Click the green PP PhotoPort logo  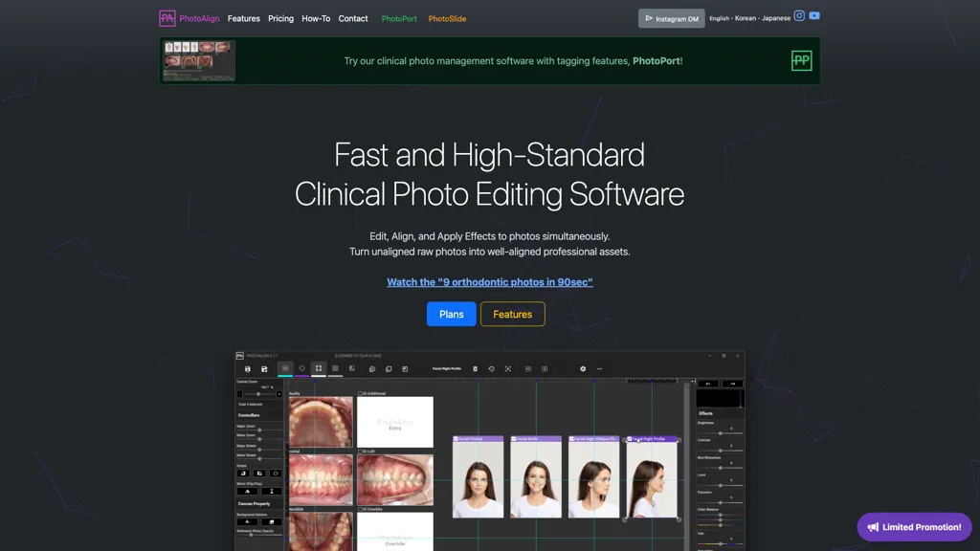coord(801,60)
